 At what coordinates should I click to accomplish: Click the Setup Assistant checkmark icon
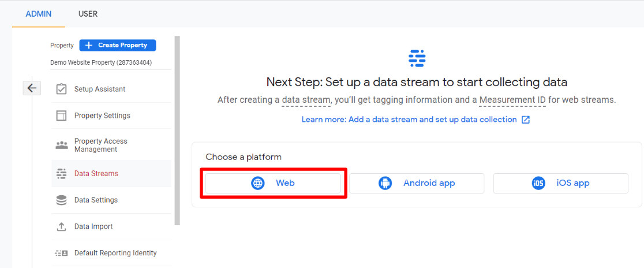tap(61, 89)
